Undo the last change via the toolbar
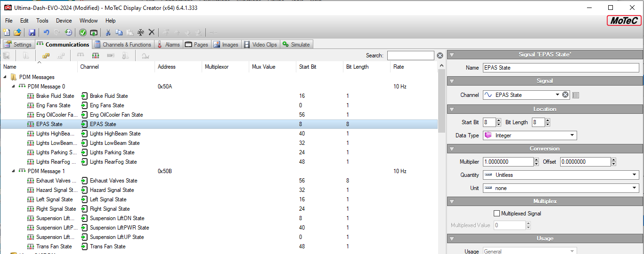Image resolution: width=644 pixels, height=254 pixels. click(46, 32)
